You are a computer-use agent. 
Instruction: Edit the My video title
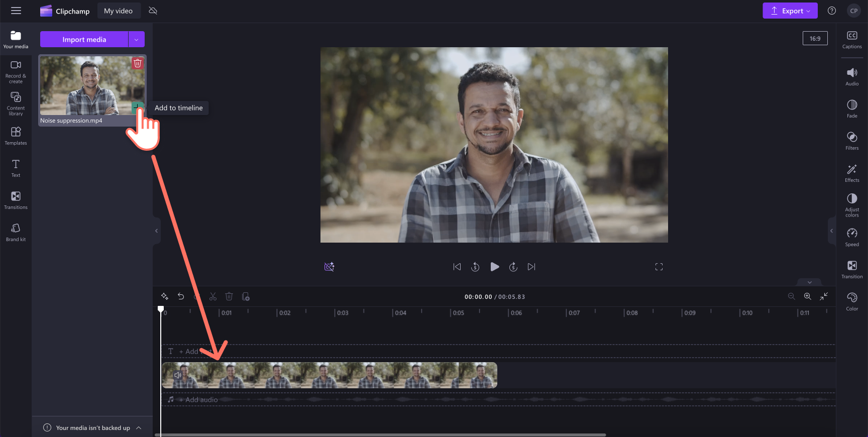click(x=119, y=11)
